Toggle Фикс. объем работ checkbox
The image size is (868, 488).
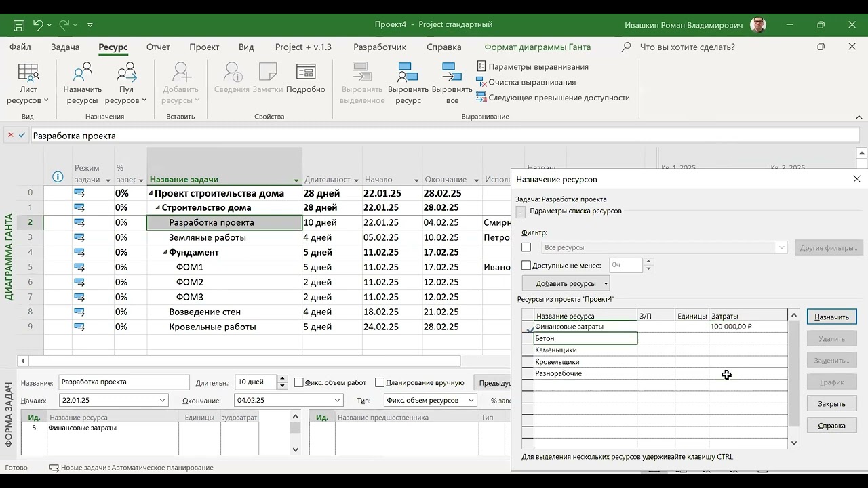coord(298,382)
